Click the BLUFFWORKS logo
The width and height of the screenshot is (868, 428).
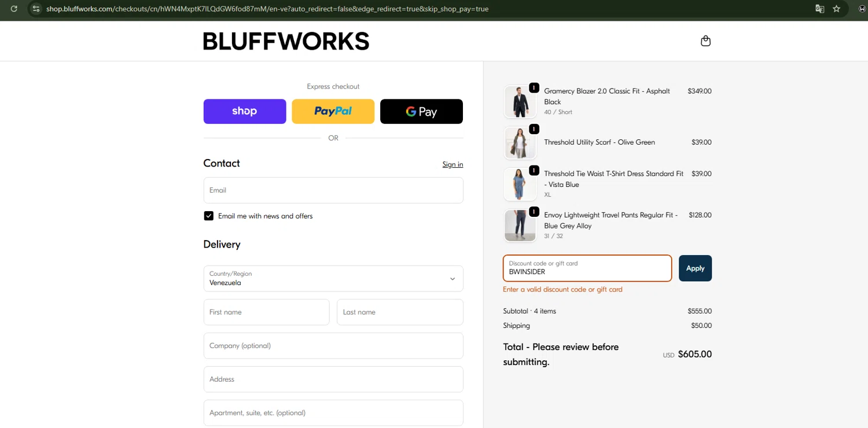[x=286, y=41]
